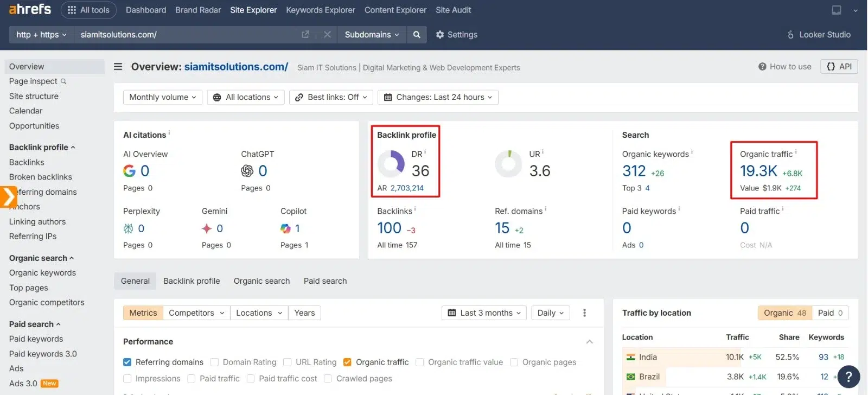Click the three-dot chart options icon

[584, 313]
